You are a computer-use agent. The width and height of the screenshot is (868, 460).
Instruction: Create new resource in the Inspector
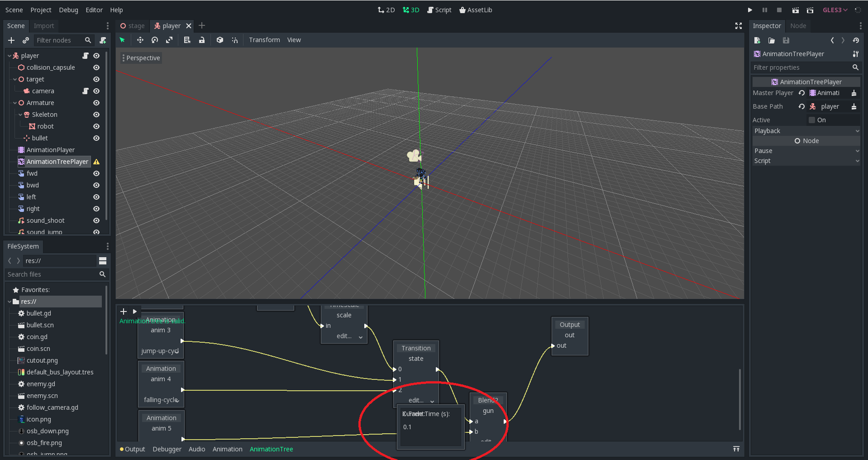tap(757, 40)
